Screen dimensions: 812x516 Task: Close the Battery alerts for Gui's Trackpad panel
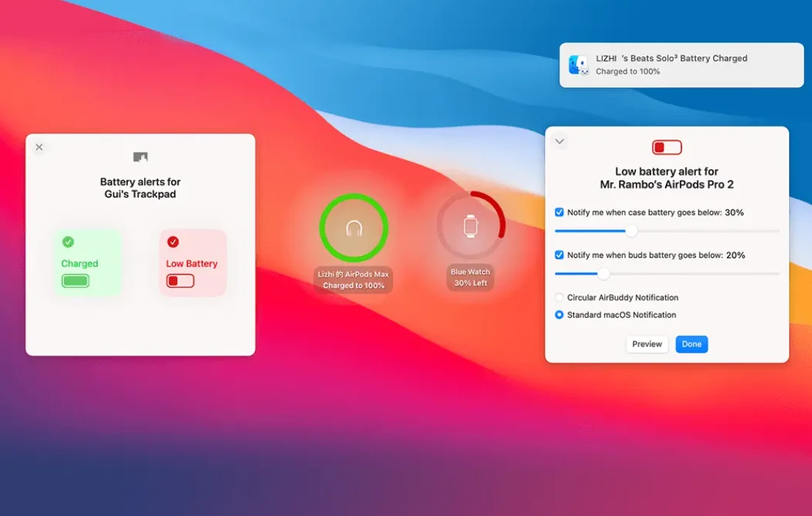click(40, 148)
